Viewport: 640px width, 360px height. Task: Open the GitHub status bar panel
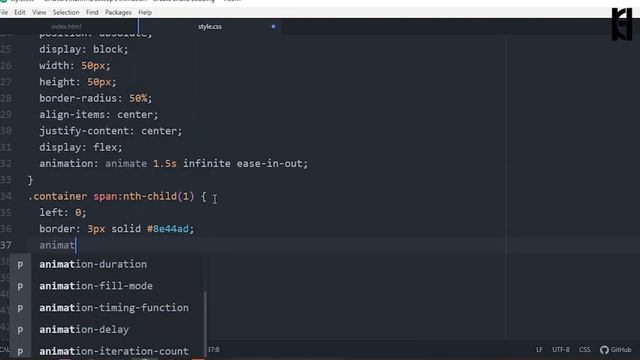click(x=616, y=350)
